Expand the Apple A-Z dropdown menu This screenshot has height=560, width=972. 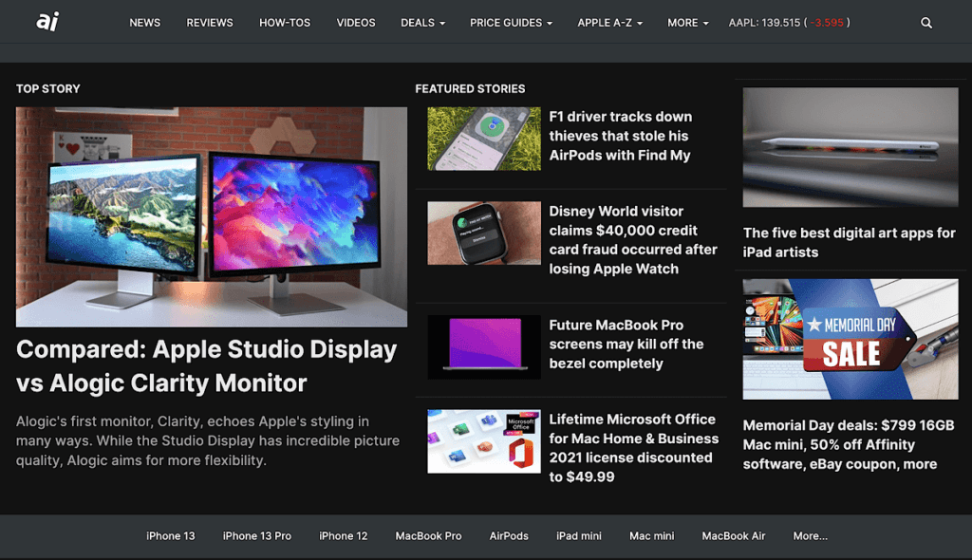click(610, 23)
